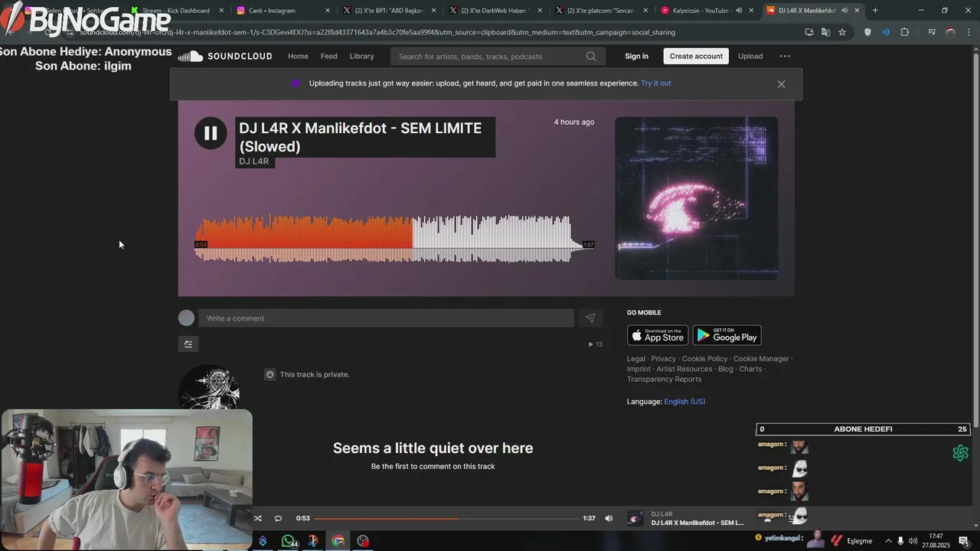Click the search magnifier icon

tap(591, 57)
